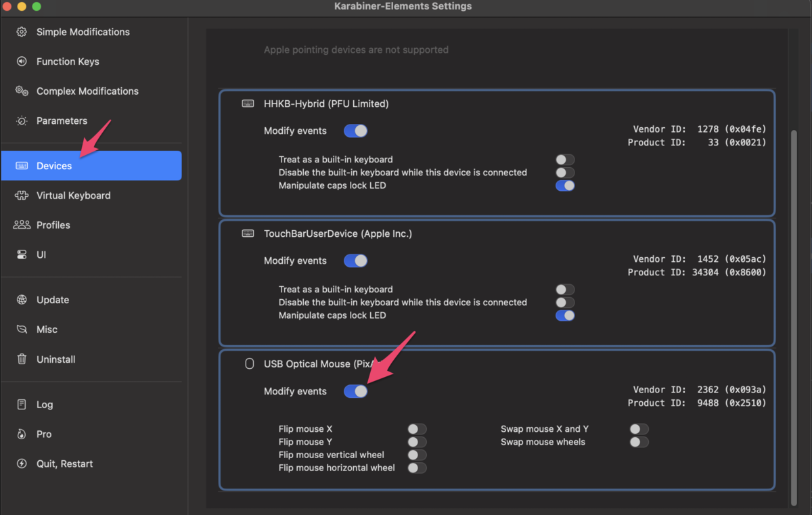
Task: Show the Log section
Action: [x=91, y=405]
